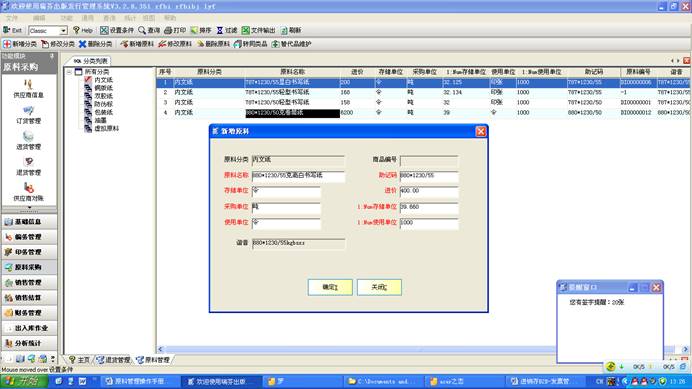Click the module bar overflow chevron at bottom
This screenshot has width=692, height=389.
tap(53, 359)
